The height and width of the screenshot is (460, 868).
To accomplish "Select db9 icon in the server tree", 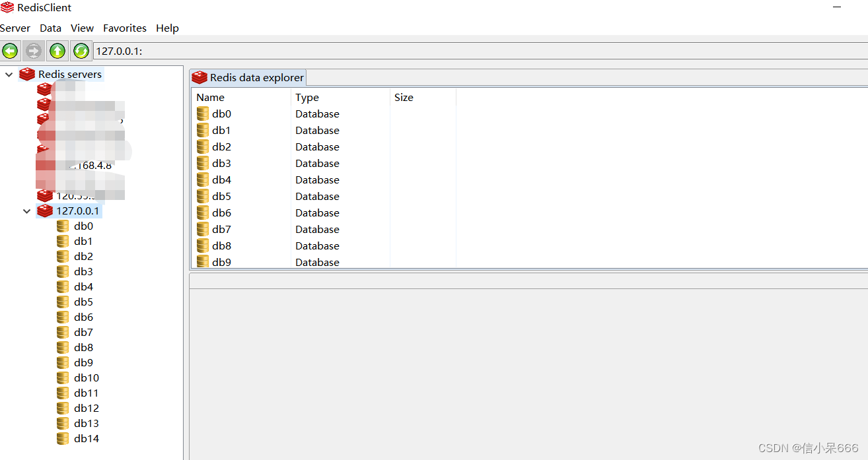I will (63, 363).
